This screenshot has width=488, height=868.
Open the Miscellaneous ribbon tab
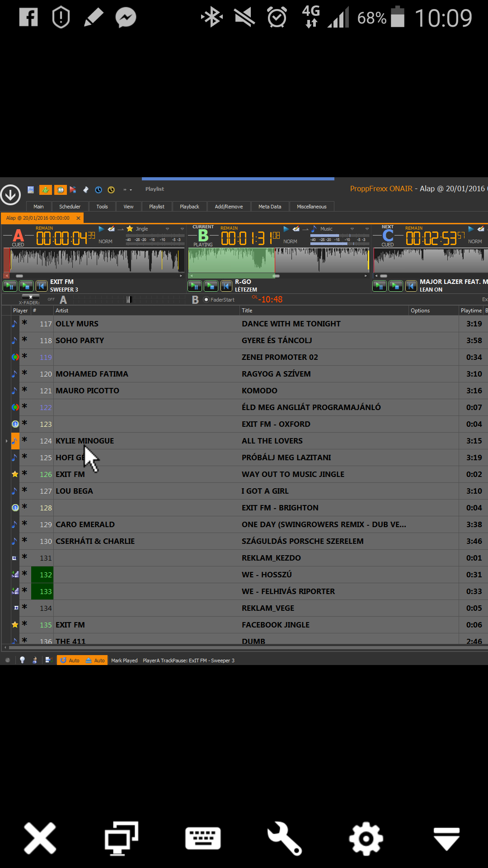(x=311, y=207)
